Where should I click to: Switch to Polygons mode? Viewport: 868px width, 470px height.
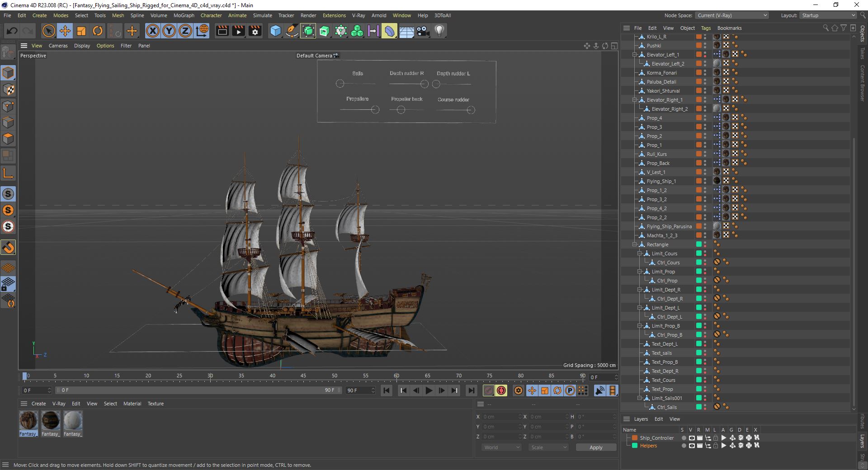tap(8, 139)
